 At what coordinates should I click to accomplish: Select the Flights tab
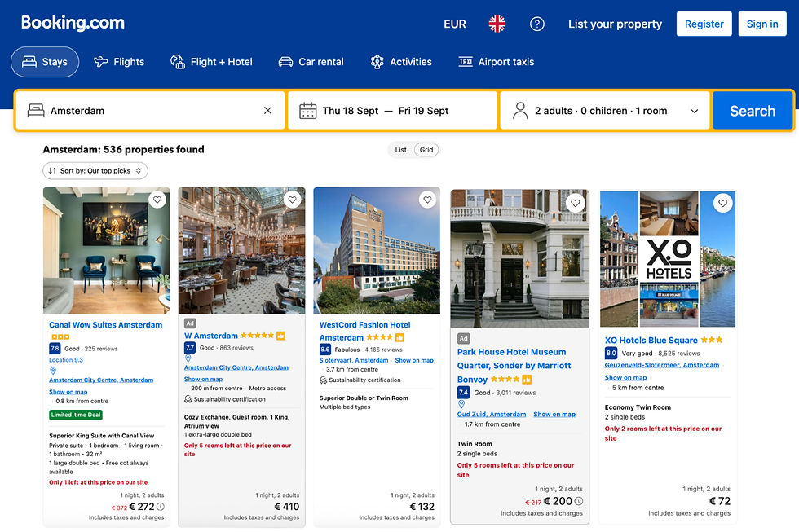click(x=119, y=62)
